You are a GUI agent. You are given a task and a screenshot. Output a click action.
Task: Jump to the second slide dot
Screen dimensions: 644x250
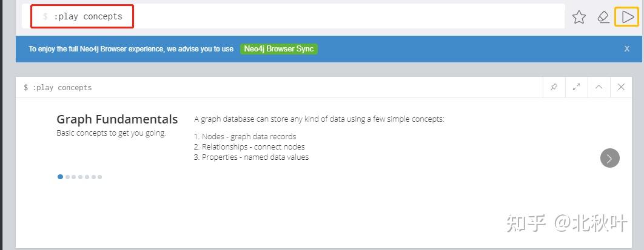(x=67, y=177)
